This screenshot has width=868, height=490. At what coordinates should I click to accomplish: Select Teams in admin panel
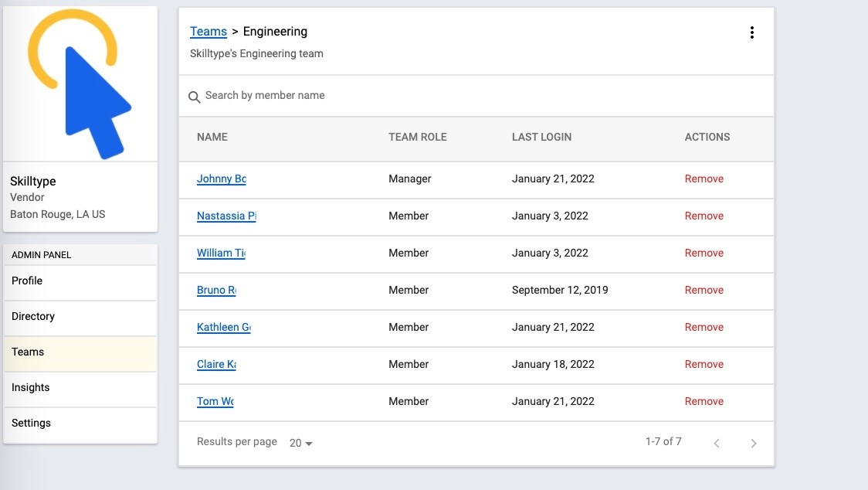[x=80, y=352]
